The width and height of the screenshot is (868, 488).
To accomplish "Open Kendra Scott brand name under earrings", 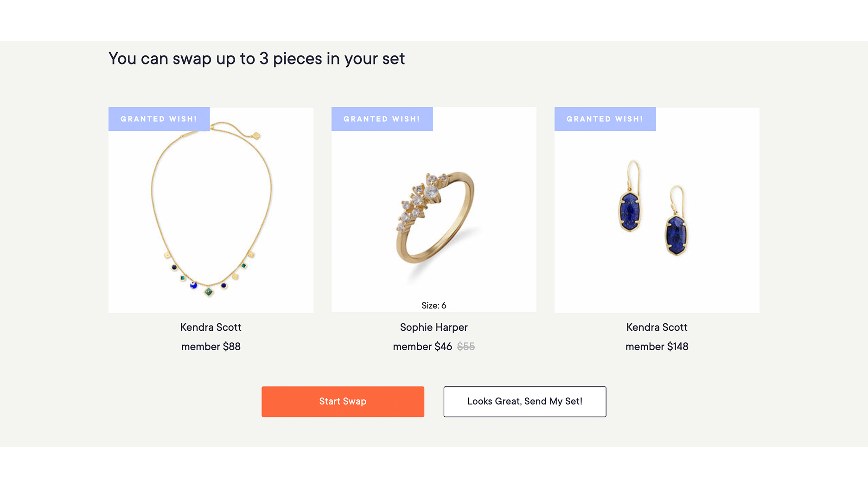I will coord(657,327).
